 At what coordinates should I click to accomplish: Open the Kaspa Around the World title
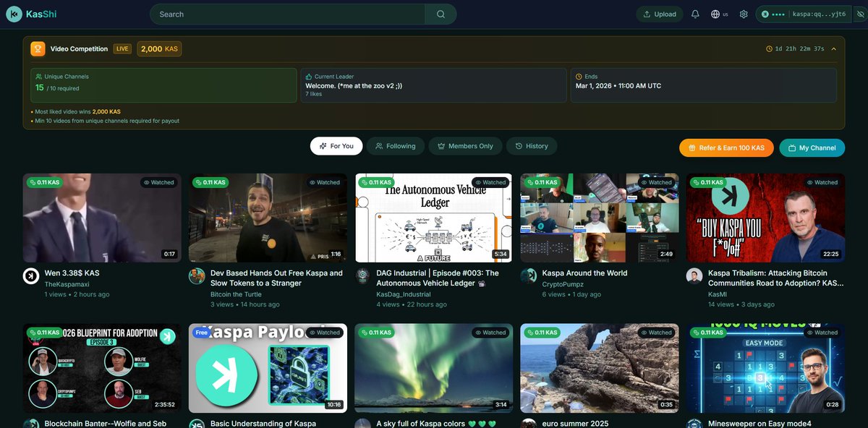coord(584,273)
